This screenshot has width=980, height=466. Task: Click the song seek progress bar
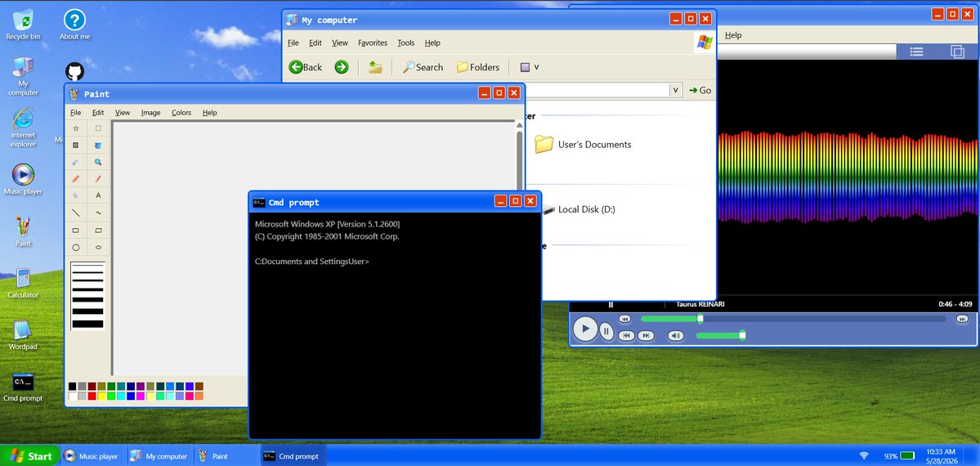[793, 319]
